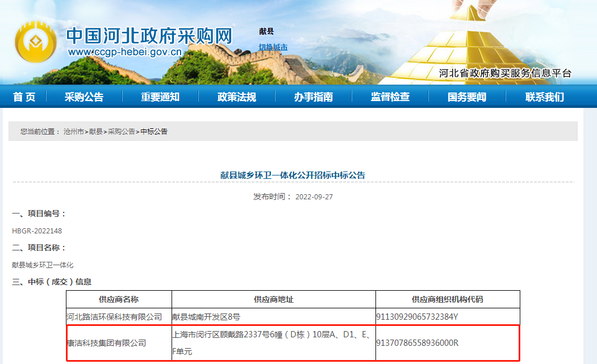Click the 献县 city label in header
This screenshot has width=597, height=364.
266,31
